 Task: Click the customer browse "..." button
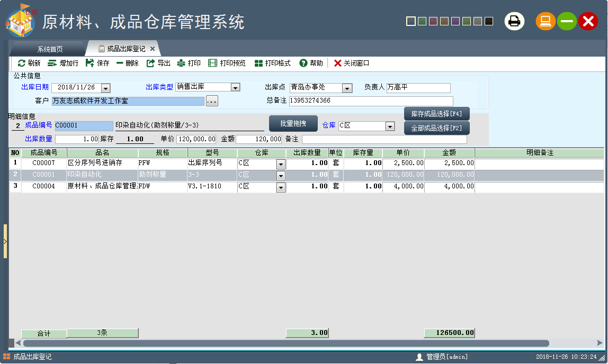pyautogui.click(x=212, y=101)
